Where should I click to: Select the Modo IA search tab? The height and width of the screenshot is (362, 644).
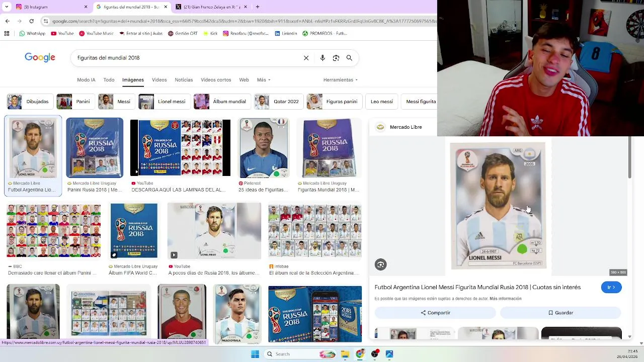[86, 80]
